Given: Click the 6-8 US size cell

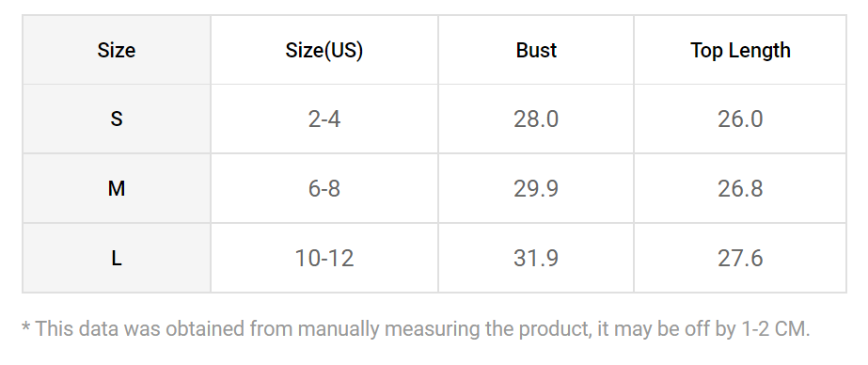Looking at the screenshot, I should (x=324, y=189).
